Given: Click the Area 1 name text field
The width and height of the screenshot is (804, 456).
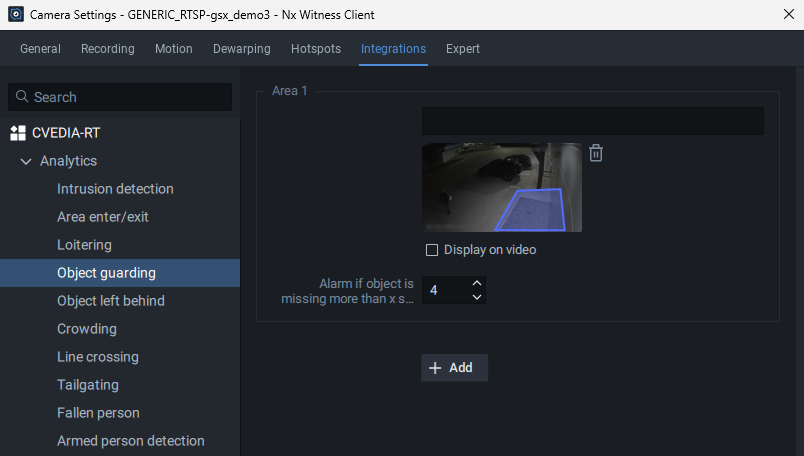Looking at the screenshot, I should pos(592,121).
